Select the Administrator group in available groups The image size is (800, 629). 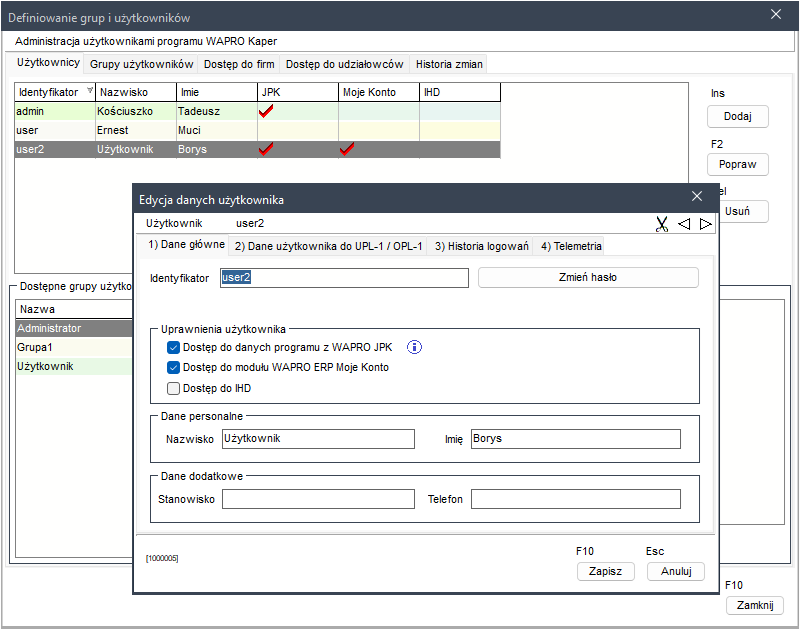click(74, 328)
